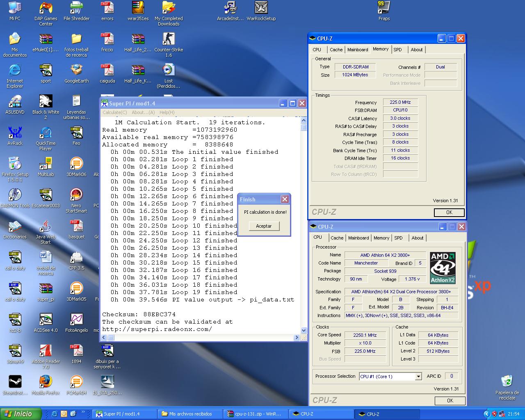The image size is (525, 420).
Task: Open the Papelera de reciclaje icon
Action: pos(507,381)
